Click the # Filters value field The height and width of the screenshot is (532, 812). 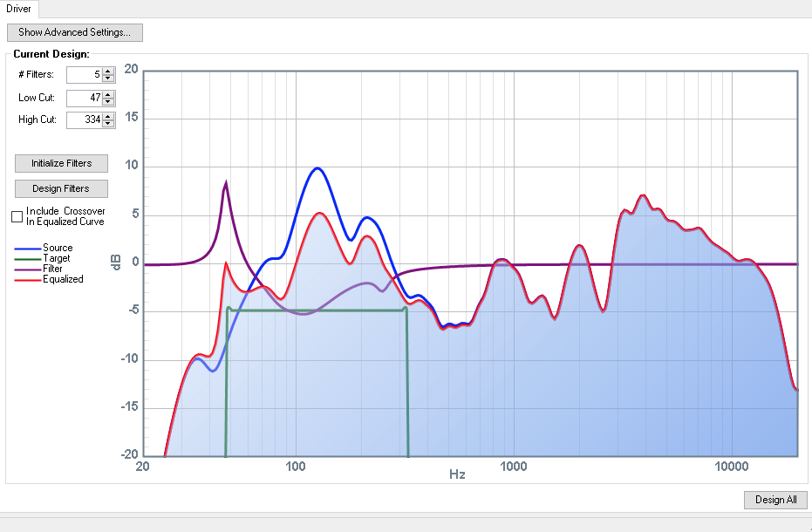click(84, 75)
